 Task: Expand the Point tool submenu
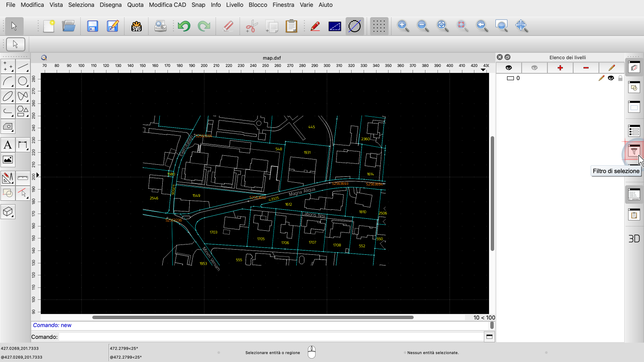click(8, 66)
